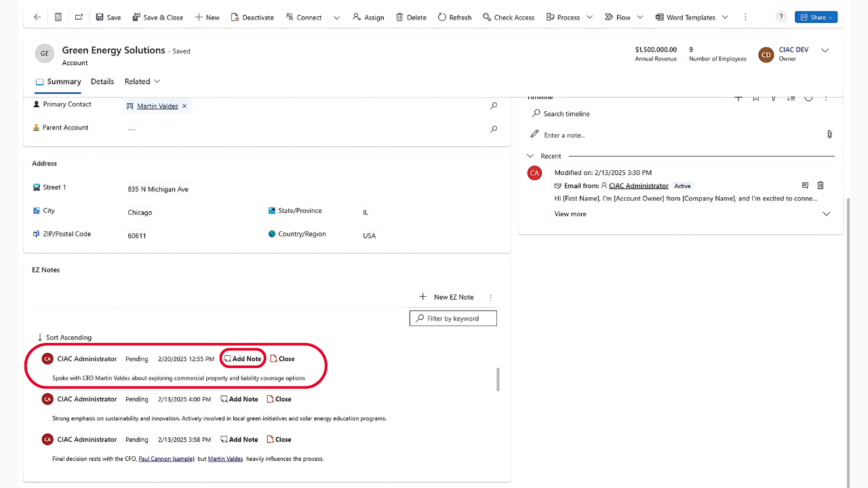This screenshot has width=868, height=488.
Task: Click the back arrow icon
Action: [37, 17]
